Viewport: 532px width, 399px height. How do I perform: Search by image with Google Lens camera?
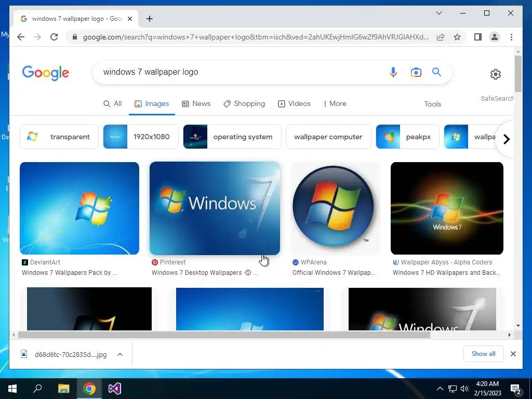pos(416,72)
